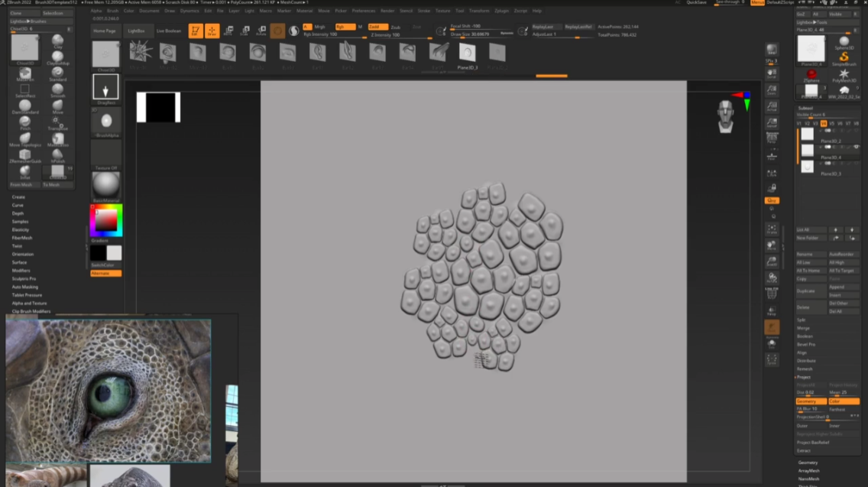Screen dimensions: 868x487
Task: Toggle the M material mode button
Action: click(x=360, y=27)
